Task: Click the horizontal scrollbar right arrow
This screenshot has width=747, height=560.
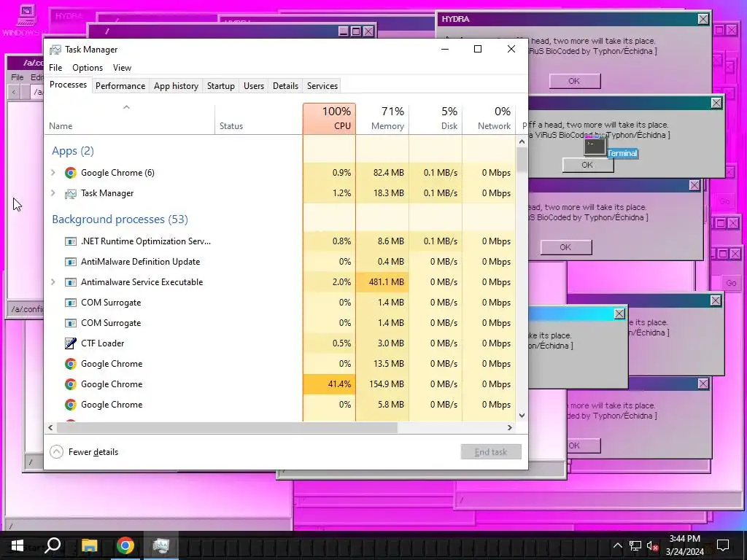Action: (510, 427)
